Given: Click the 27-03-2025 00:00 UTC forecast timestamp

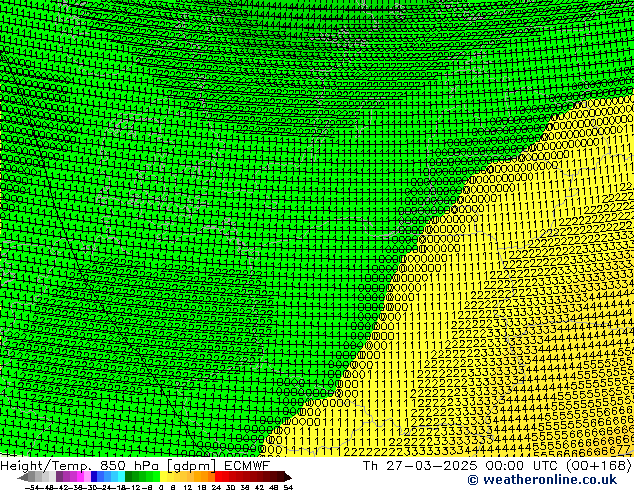Looking at the screenshot, I should coord(471,466).
